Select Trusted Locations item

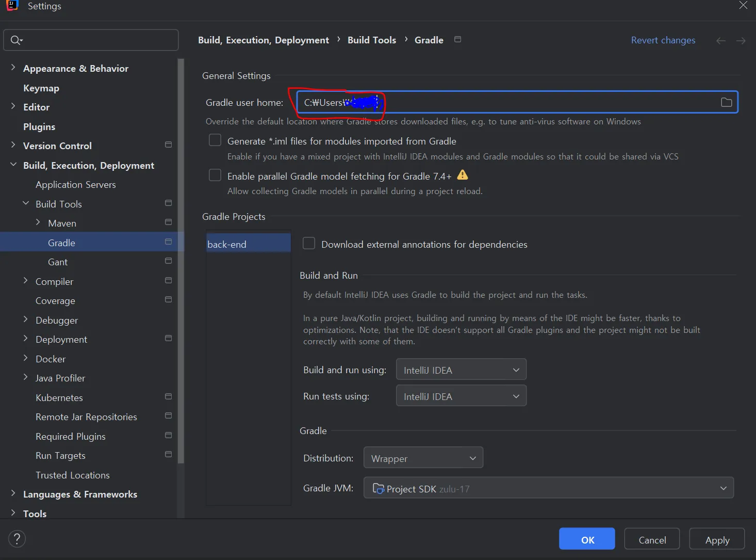(73, 475)
